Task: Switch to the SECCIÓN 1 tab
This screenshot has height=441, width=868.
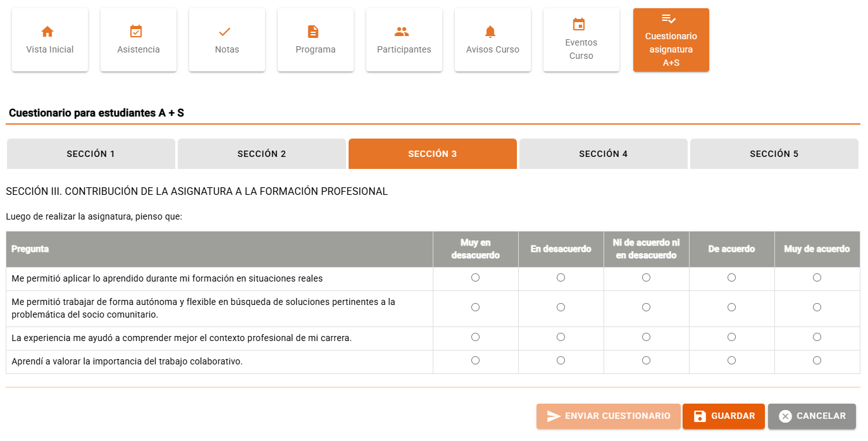Action: [x=90, y=153]
